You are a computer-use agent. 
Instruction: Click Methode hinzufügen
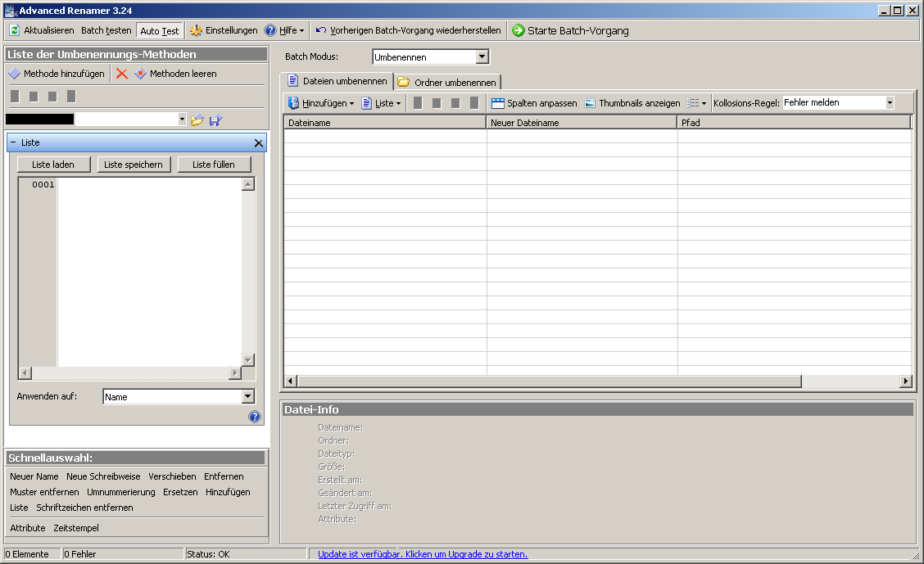coord(57,74)
